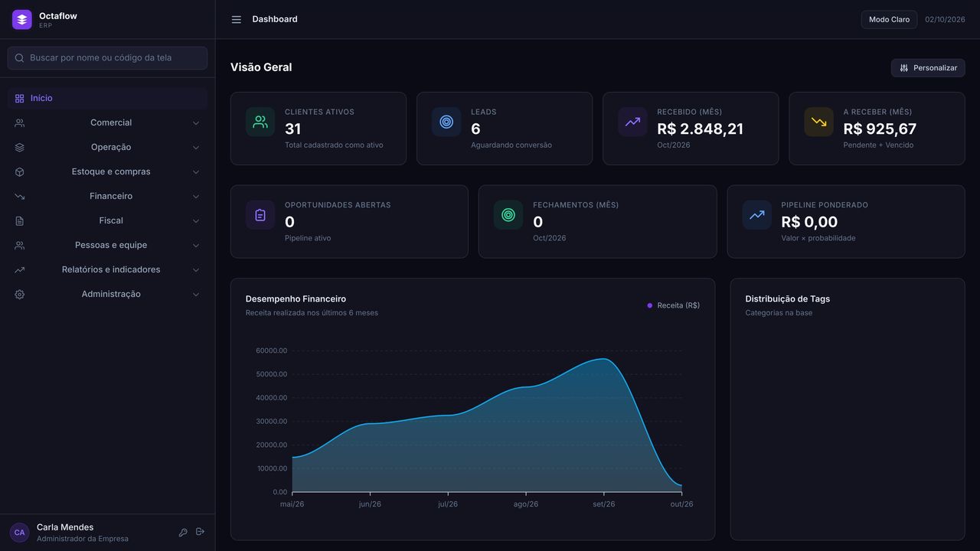
Task: Click the Relatórios e indicadores chart icon
Action: pos(20,270)
